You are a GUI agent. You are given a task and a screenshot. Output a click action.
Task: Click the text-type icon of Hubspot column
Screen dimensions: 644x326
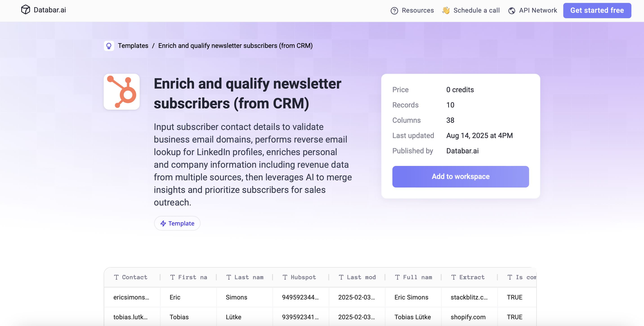tap(285, 277)
